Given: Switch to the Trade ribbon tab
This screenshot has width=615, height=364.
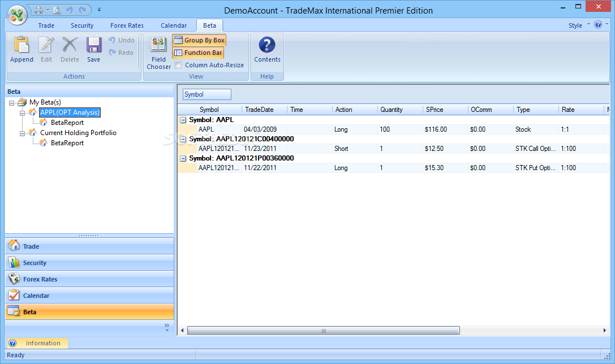Looking at the screenshot, I should coord(46,25).
